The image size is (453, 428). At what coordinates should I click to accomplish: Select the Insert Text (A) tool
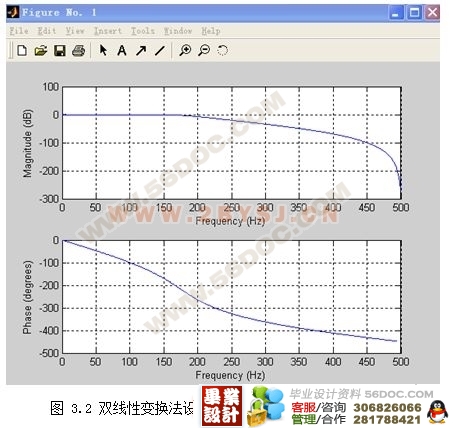point(122,51)
